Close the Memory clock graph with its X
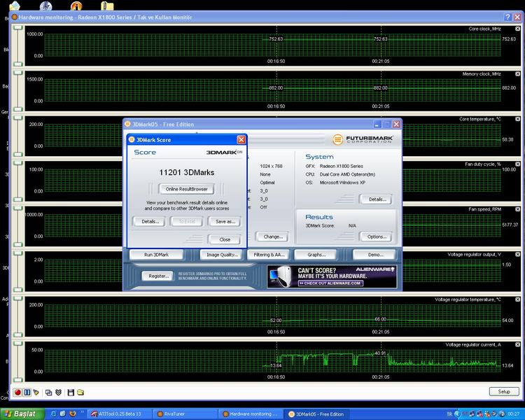Viewport: 525px width, 420px height. tap(517, 73)
